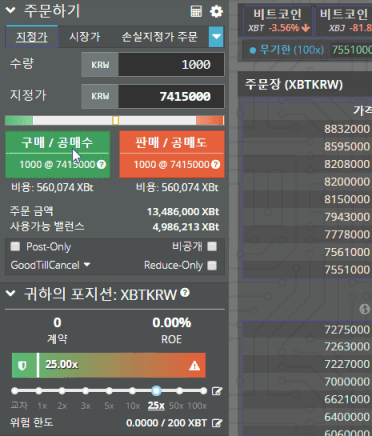Click order book price 7943000
Image resolution: width=372 pixels, height=436 pixels.
pyautogui.click(x=347, y=217)
